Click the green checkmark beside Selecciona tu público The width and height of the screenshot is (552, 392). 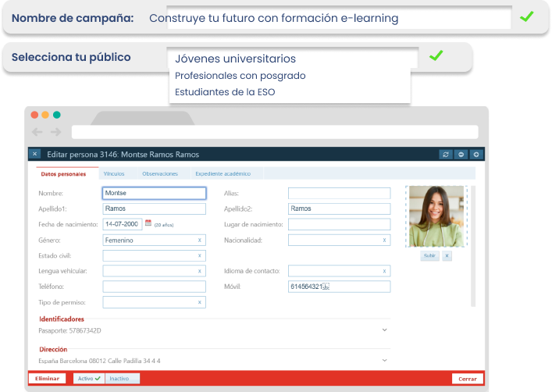(x=436, y=55)
